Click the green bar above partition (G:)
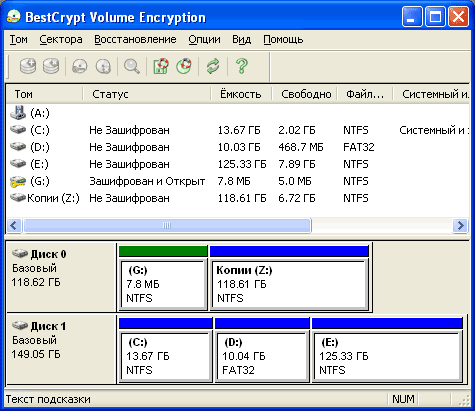Screen dimensions: 475x411 [x=163, y=251]
